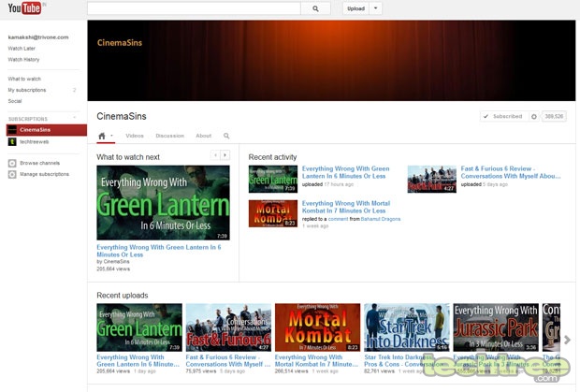Select CinemaSins in subscriptions list
The height and width of the screenshot is (392, 580).
pos(47,130)
